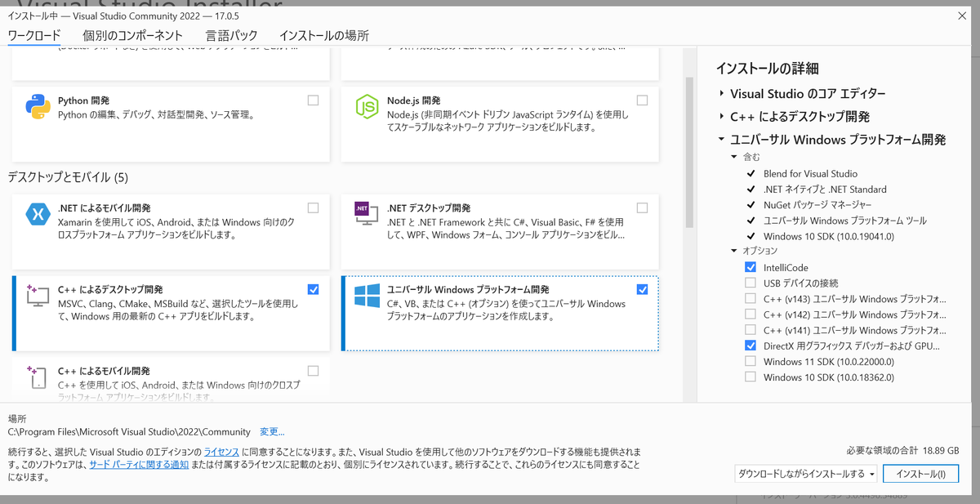
Task: Close the installer dialog window
Action: point(961,16)
